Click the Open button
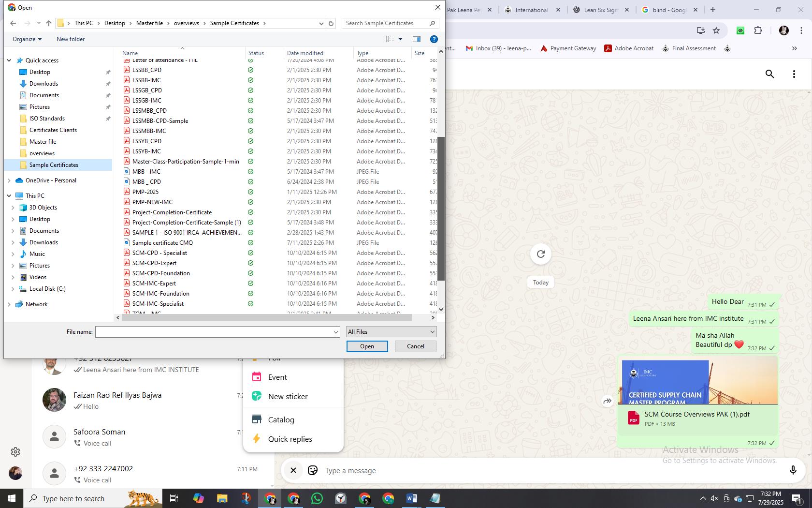 coord(367,346)
